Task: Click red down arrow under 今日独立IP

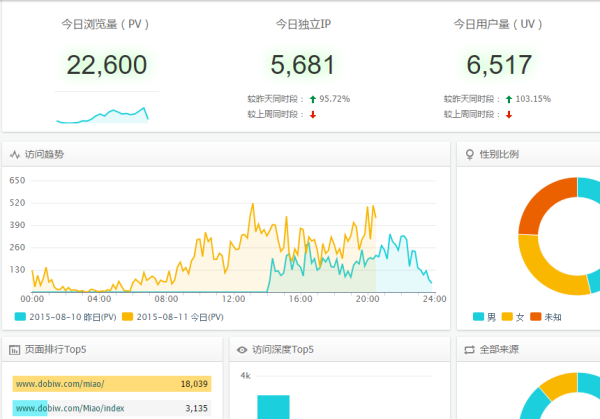Action: click(313, 114)
